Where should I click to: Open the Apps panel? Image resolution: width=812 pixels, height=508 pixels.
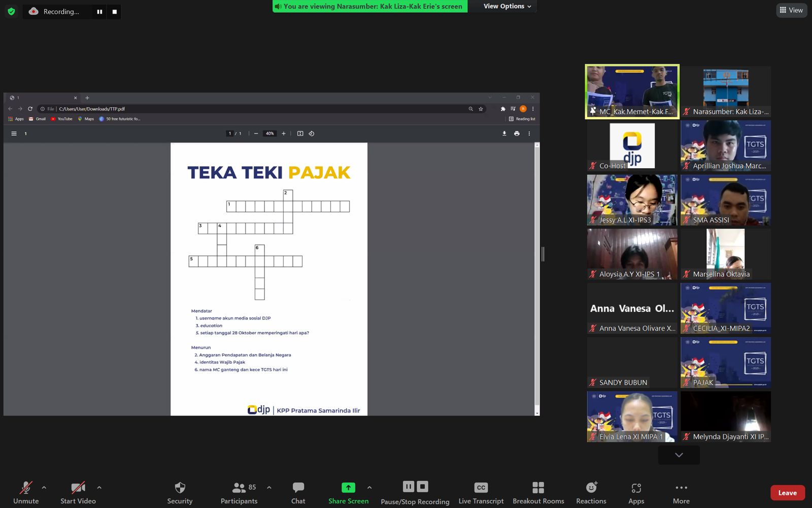[x=636, y=492]
